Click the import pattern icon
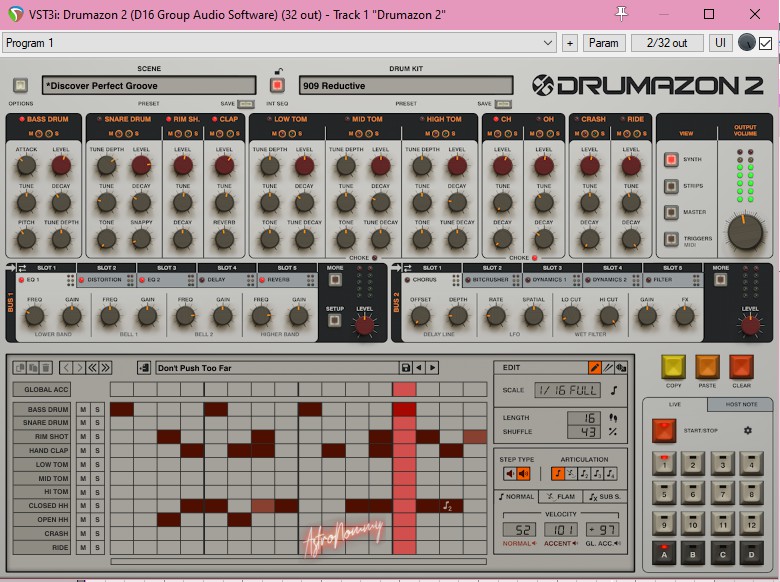This screenshot has height=582, width=780. point(144,368)
